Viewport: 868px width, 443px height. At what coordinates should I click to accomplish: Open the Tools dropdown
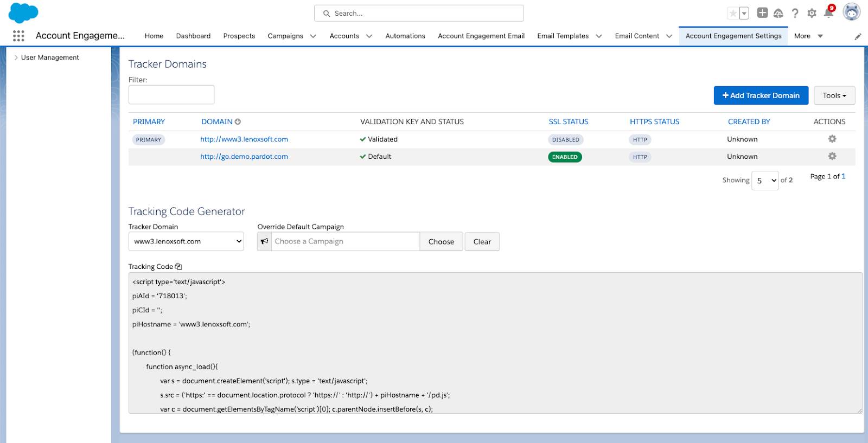coord(834,95)
